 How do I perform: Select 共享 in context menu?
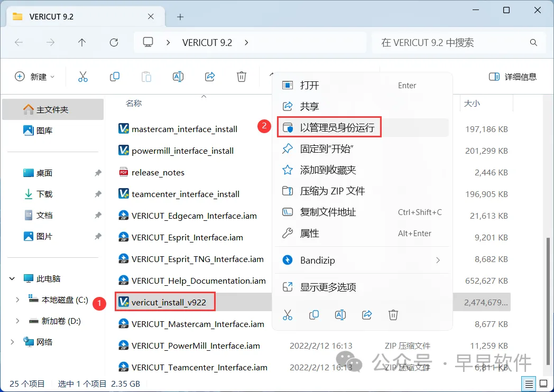pos(363,106)
